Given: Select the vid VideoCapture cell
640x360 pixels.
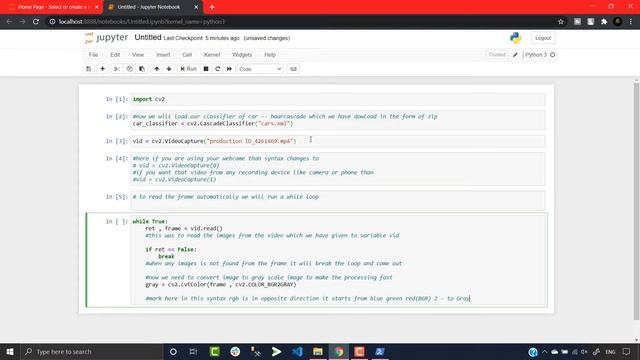Looking at the screenshot, I should [338, 141].
